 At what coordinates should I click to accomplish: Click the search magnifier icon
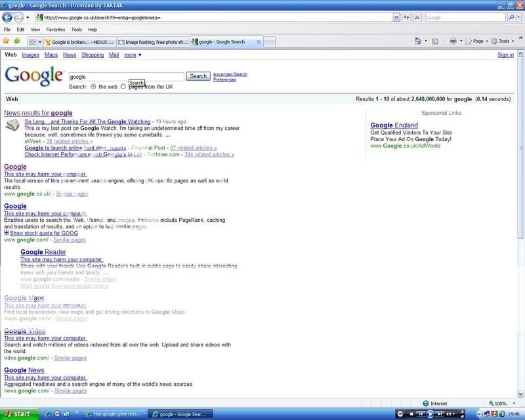(512, 18)
